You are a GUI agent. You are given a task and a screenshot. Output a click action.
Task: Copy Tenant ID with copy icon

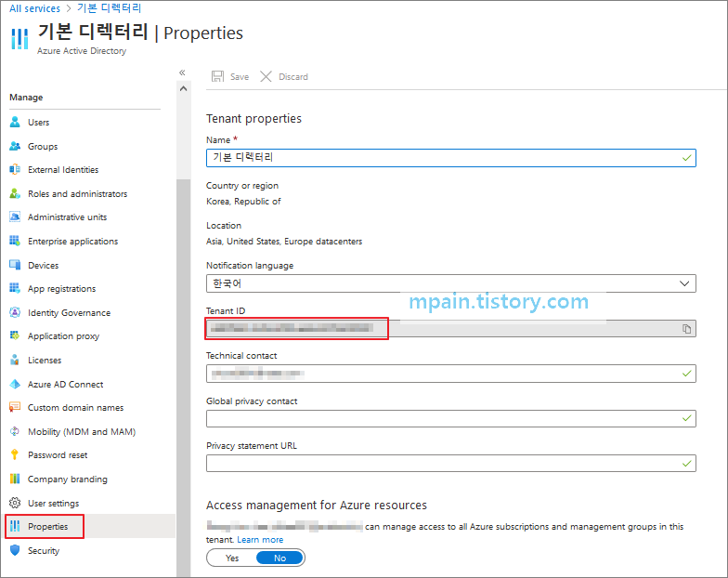point(687,329)
